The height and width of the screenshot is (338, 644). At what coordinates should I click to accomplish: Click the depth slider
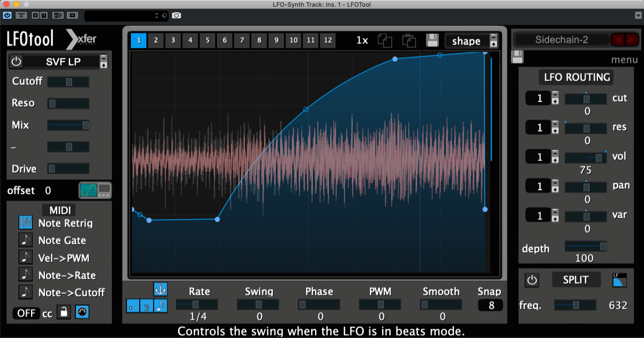pyautogui.click(x=586, y=246)
